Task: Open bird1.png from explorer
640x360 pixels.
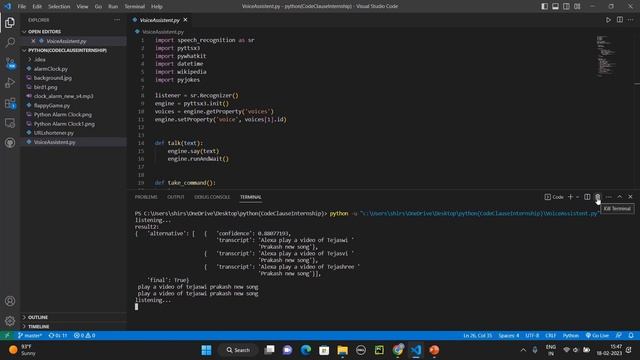Action: (x=45, y=87)
